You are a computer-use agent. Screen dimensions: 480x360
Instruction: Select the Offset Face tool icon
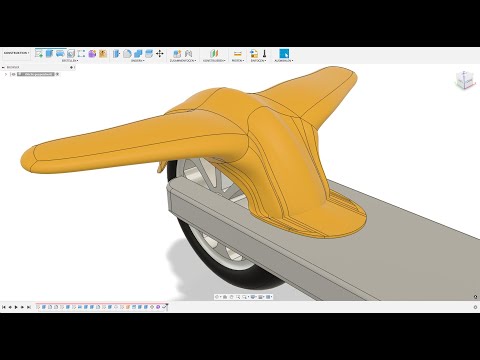149,53
